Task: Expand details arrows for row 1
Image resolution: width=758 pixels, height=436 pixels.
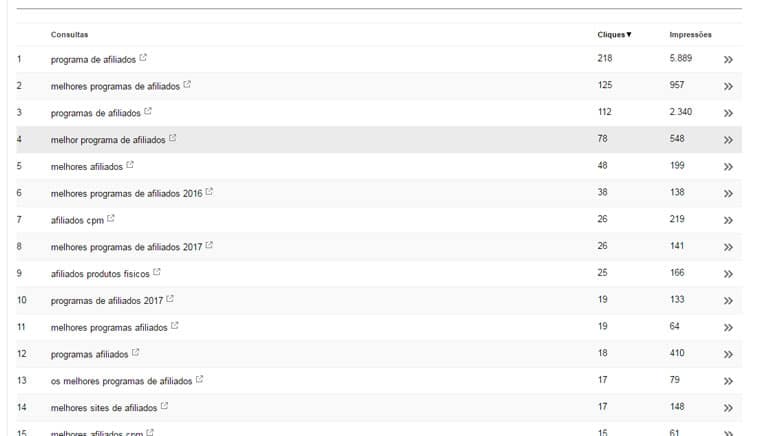Action: (x=728, y=59)
